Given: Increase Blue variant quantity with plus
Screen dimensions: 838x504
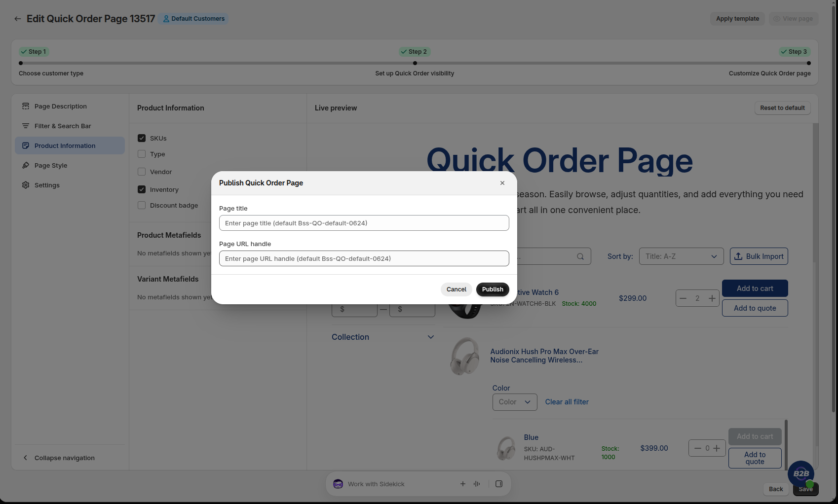Looking at the screenshot, I should 717,448.
